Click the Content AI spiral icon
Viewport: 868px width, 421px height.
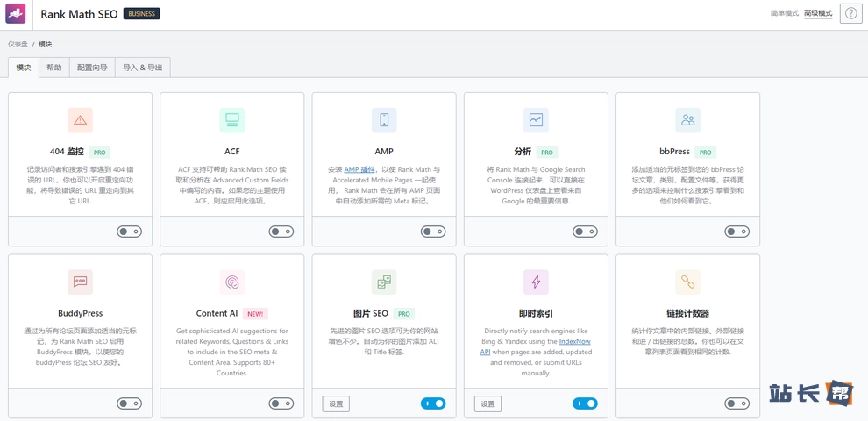232,282
